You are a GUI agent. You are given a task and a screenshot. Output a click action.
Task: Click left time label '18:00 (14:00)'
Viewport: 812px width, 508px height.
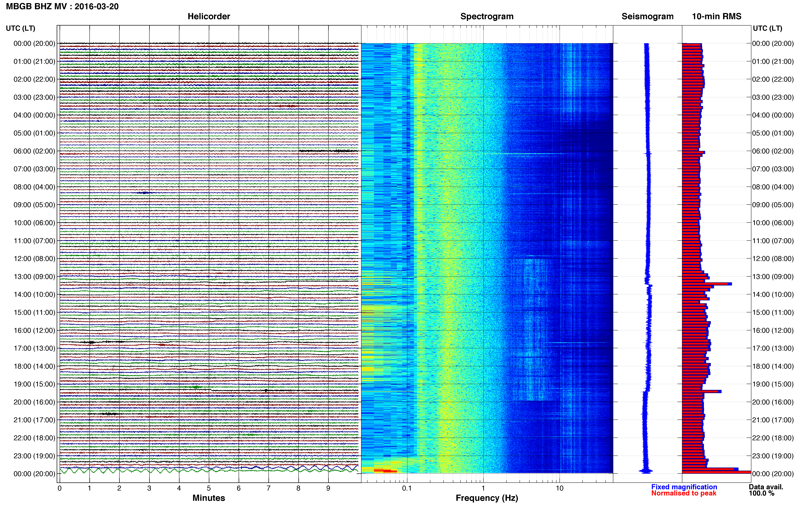34,366
